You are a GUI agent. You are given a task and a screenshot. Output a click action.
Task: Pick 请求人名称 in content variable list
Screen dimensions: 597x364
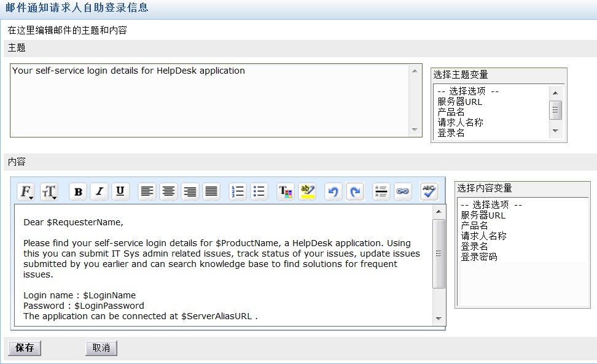tap(483, 236)
